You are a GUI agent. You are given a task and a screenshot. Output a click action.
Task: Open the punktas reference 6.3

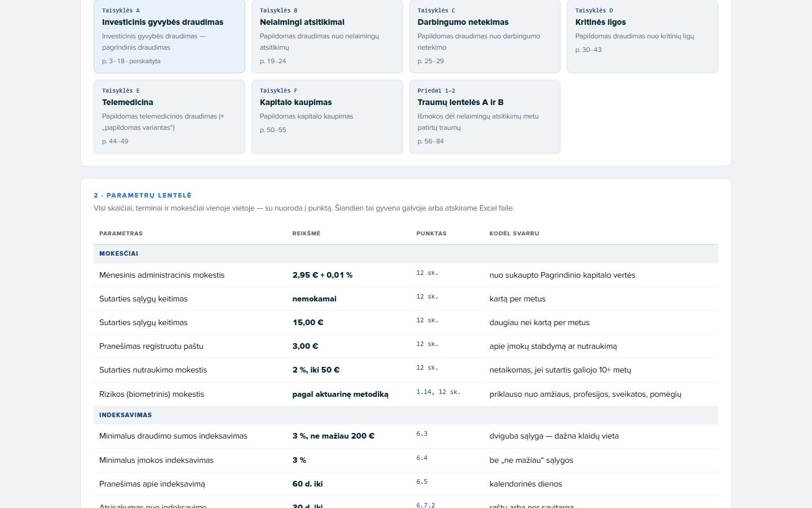pos(422,433)
